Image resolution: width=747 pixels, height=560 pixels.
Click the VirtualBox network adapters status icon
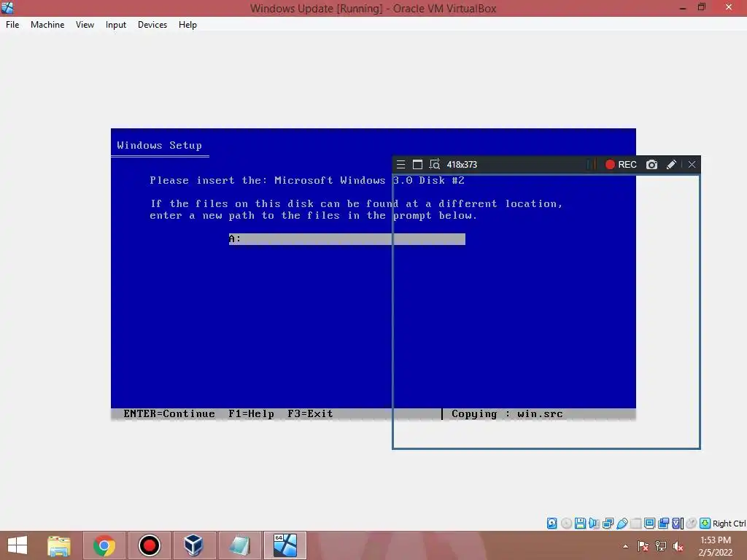click(608, 524)
